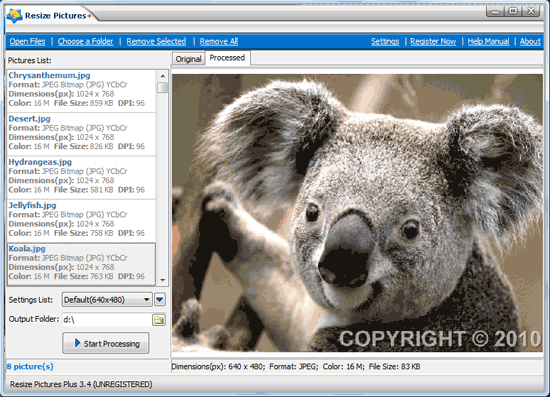Click Register Now link
The width and height of the screenshot is (550, 397).
pyautogui.click(x=433, y=41)
